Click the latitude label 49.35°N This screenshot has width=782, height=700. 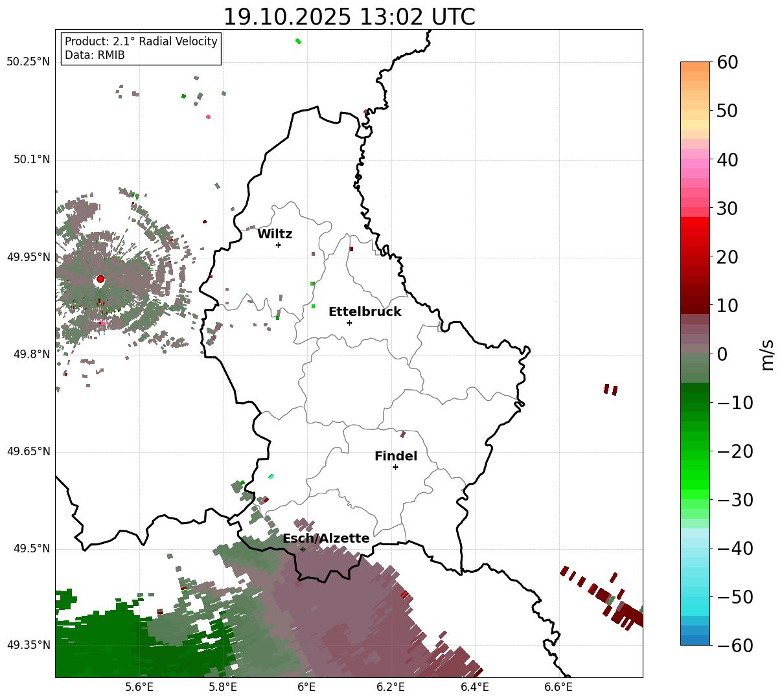click(x=29, y=645)
